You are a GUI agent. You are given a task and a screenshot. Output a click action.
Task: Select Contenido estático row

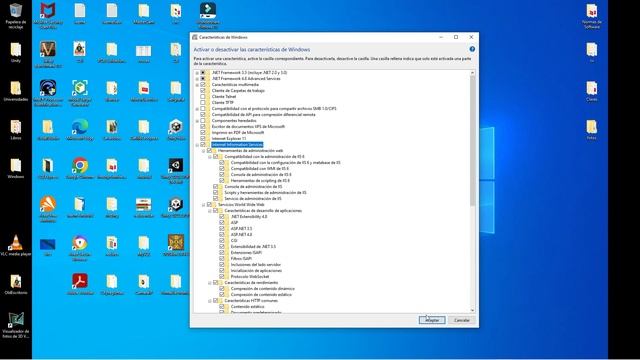[247, 306]
